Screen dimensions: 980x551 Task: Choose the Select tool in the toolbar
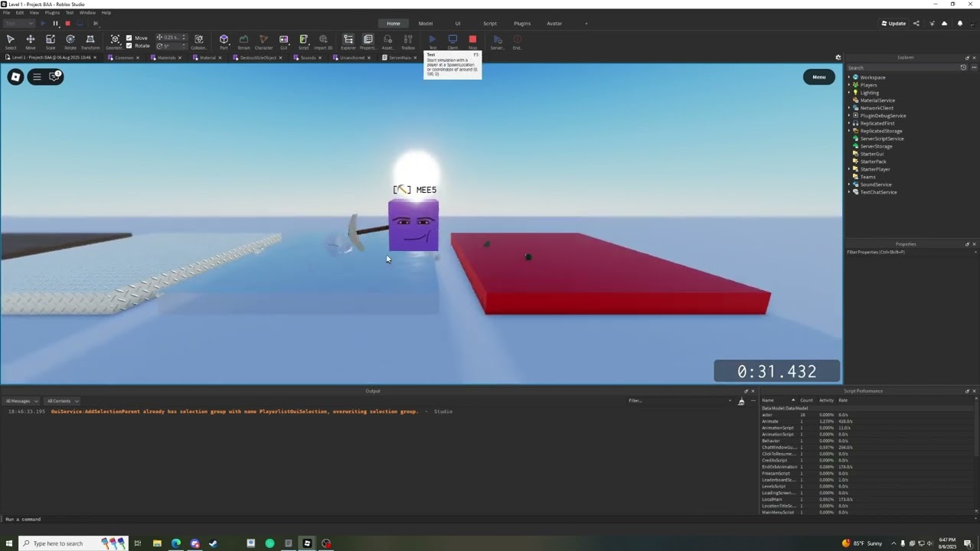click(x=11, y=41)
